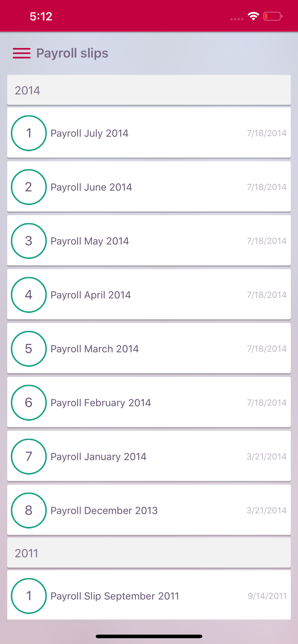Viewport: 298px width, 644px height.
Task: Select Payroll April 2014 entry
Action: (149, 295)
